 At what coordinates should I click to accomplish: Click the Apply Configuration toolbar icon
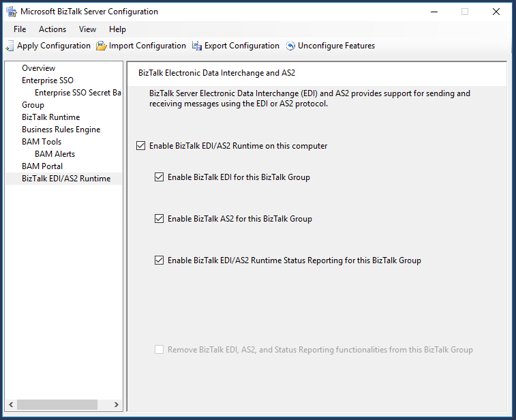(x=10, y=46)
